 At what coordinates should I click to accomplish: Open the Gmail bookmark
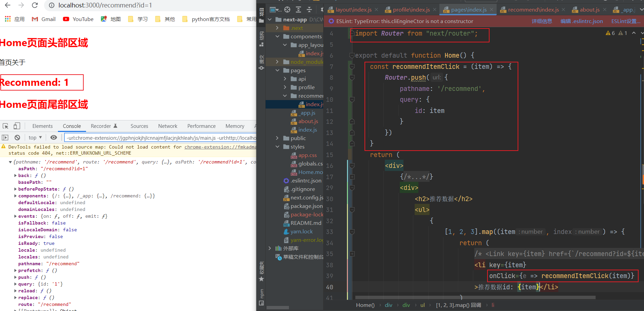[43, 19]
